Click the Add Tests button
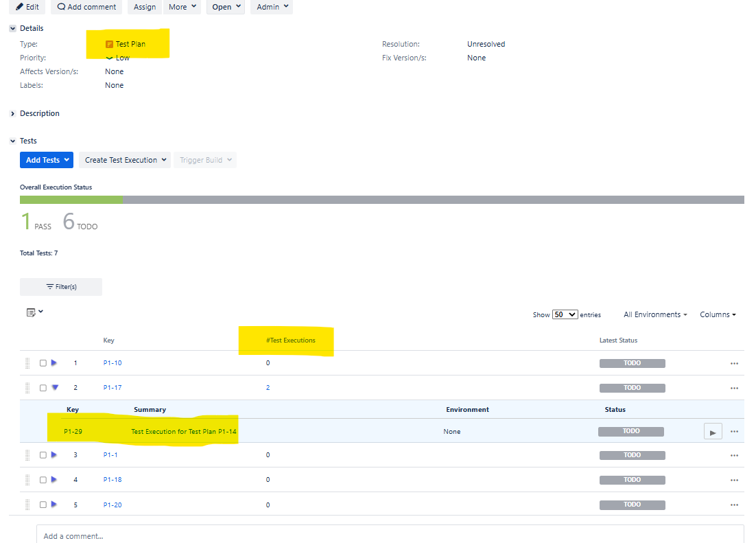The height and width of the screenshot is (543, 756). [x=46, y=159]
